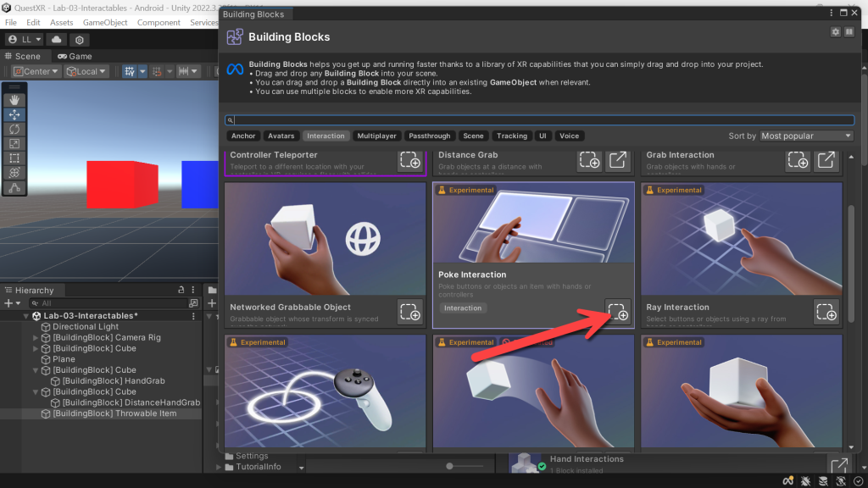Add Ray Interaction block to scene

pyautogui.click(x=826, y=312)
